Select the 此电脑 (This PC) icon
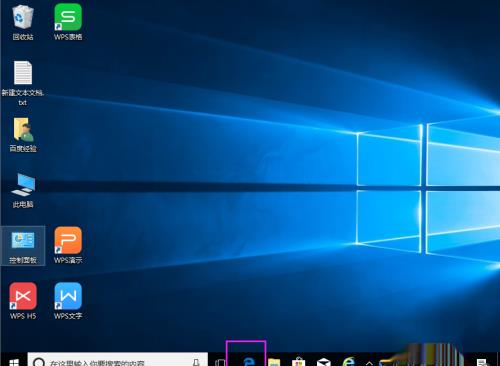 click(x=23, y=191)
